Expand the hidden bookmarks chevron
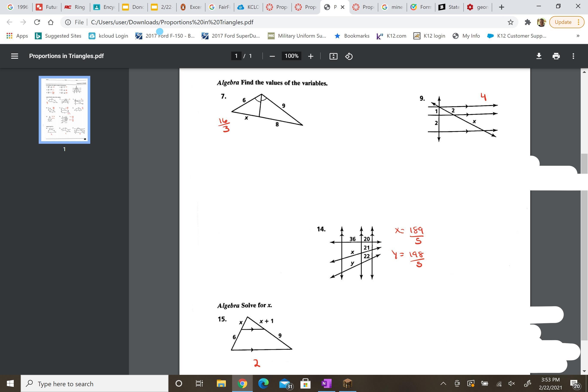This screenshot has width=588, height=392. tap(578, 36)
